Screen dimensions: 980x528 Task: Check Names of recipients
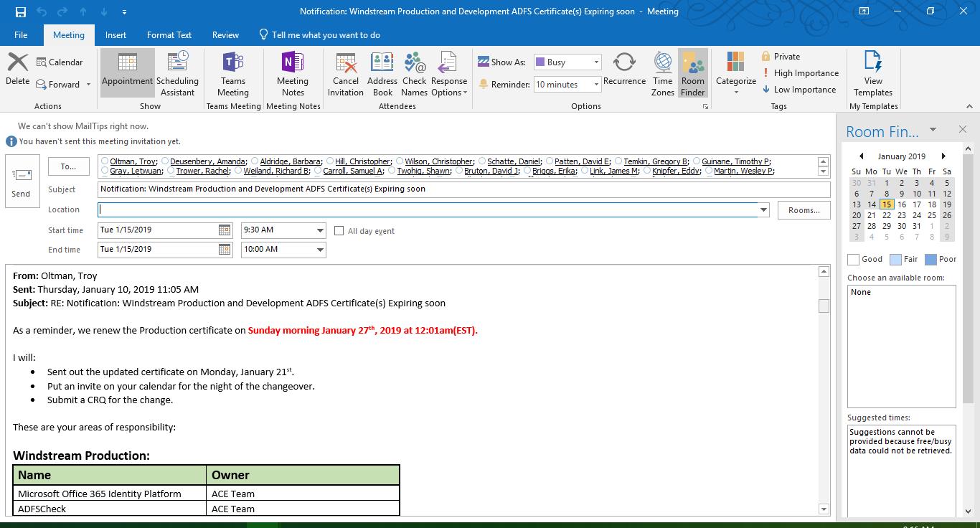(x=414, y=74)
